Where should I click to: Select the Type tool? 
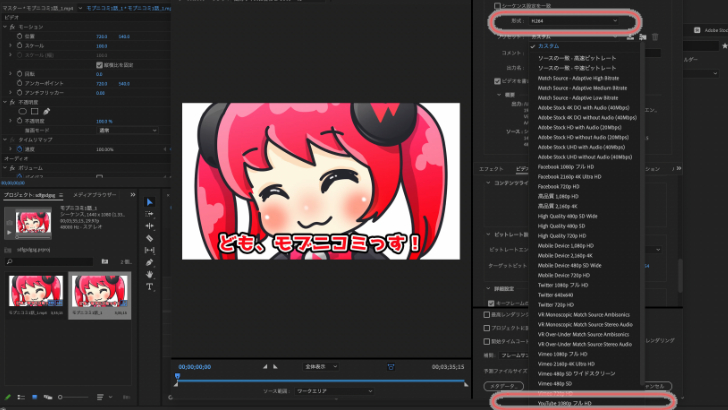(150, 286)
